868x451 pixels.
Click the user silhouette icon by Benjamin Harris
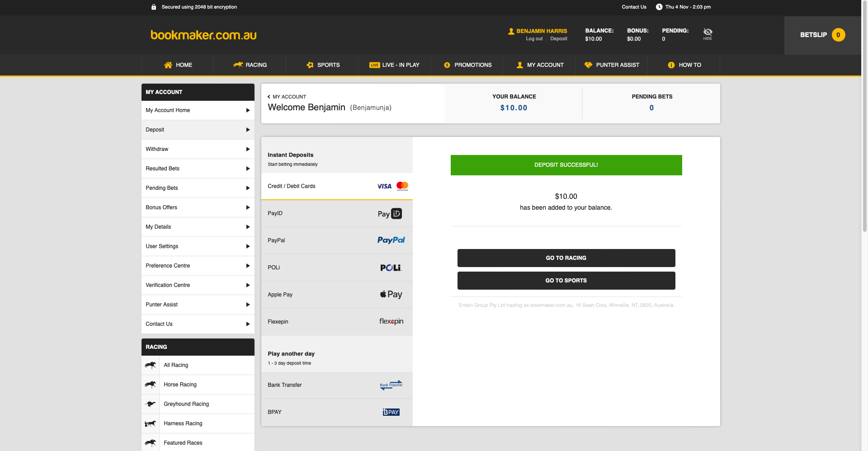click(511, 31)
